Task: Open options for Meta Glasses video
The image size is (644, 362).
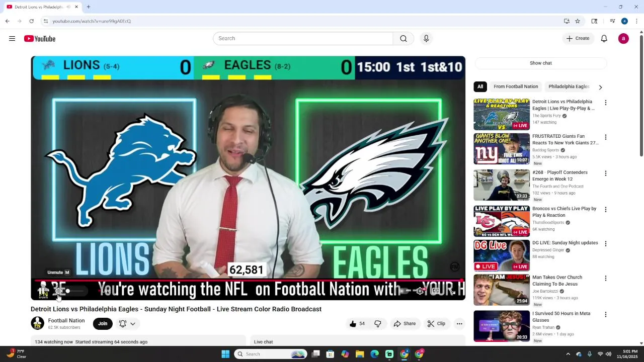Action: [606, 315]
